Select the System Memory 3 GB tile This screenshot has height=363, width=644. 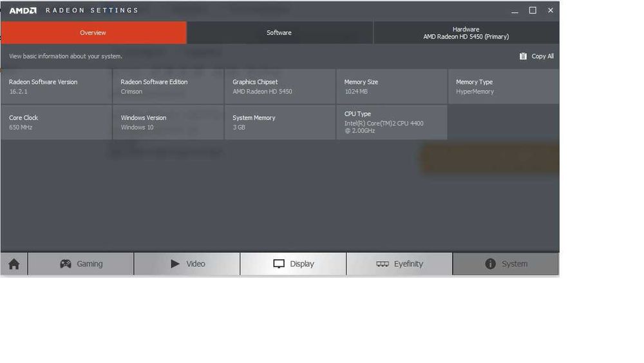279,122
